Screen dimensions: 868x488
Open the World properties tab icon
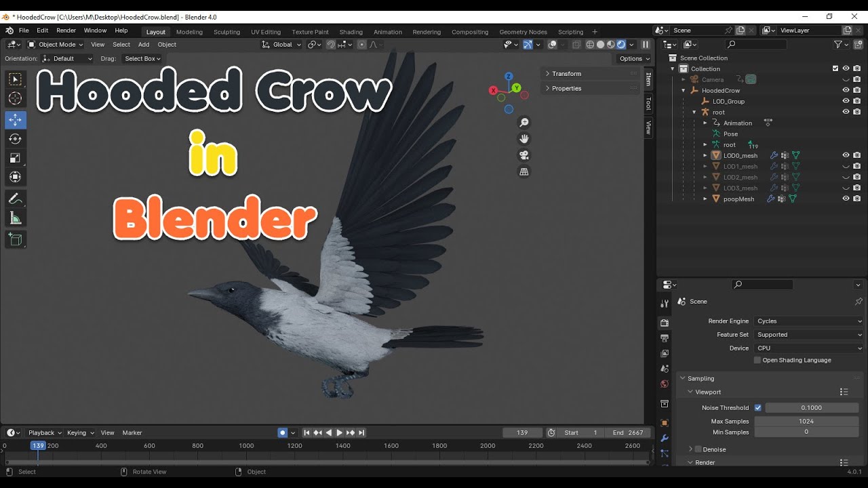click(x=665, y=384)
